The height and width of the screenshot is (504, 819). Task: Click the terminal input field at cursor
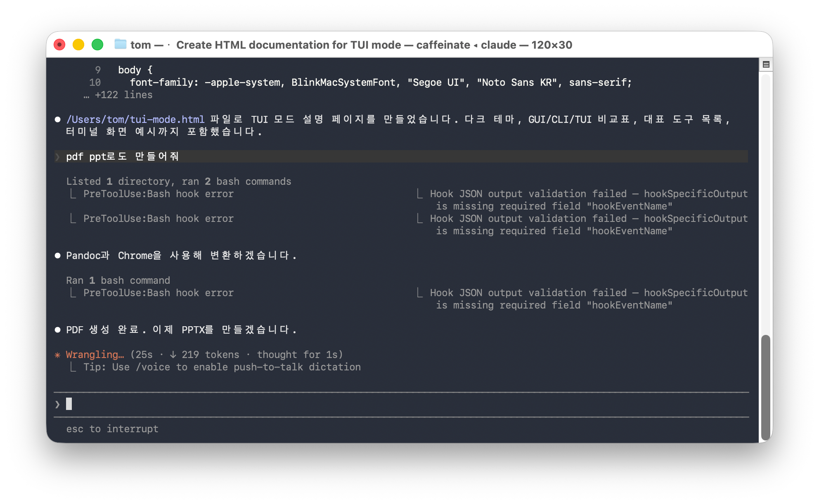click(x=69, y=404)
